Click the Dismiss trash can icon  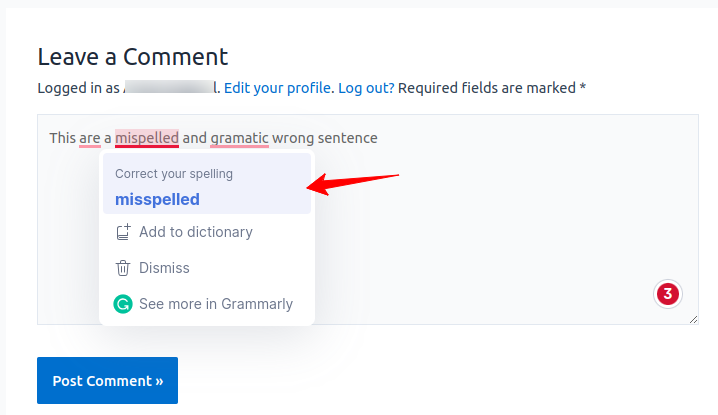pos(123,268)
